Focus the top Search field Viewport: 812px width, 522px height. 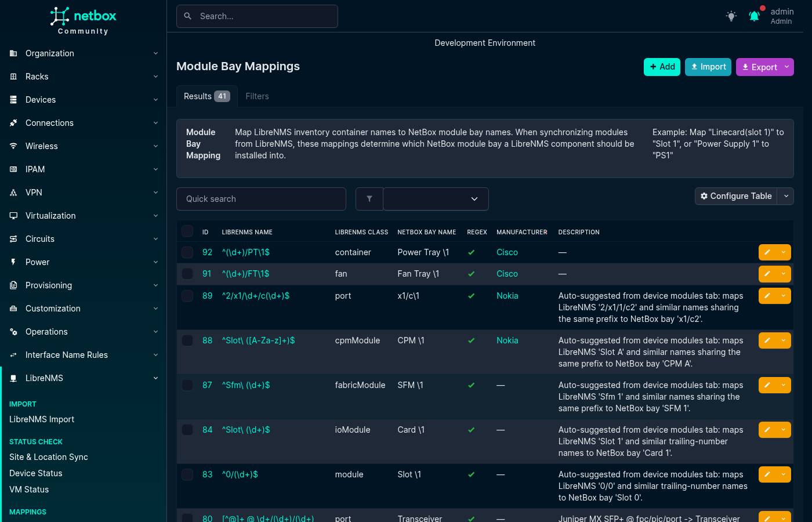coord(257,16)
